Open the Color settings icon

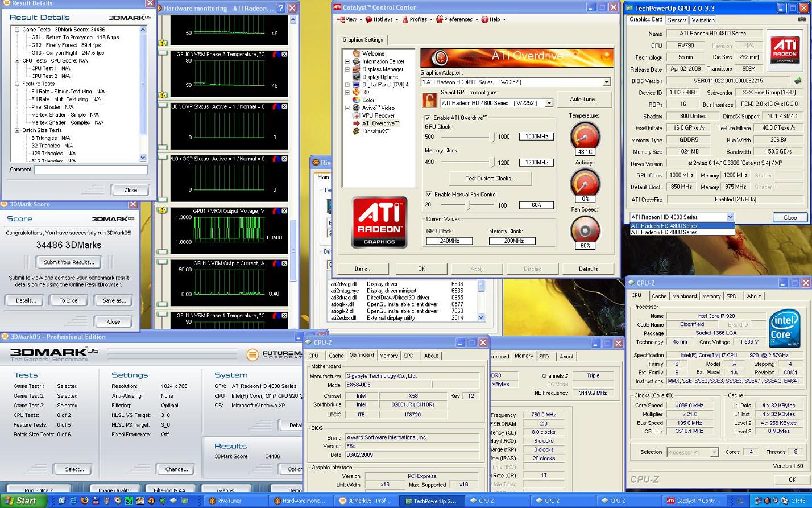(356, 100)
